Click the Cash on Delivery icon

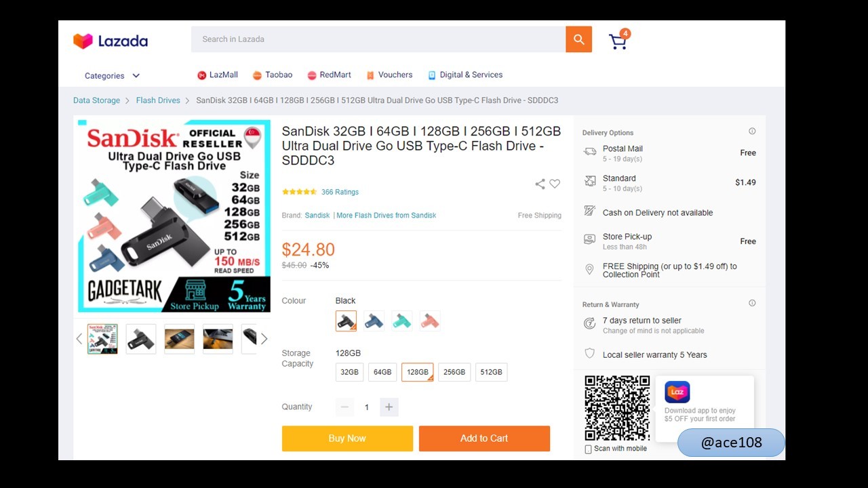(590, 211)
